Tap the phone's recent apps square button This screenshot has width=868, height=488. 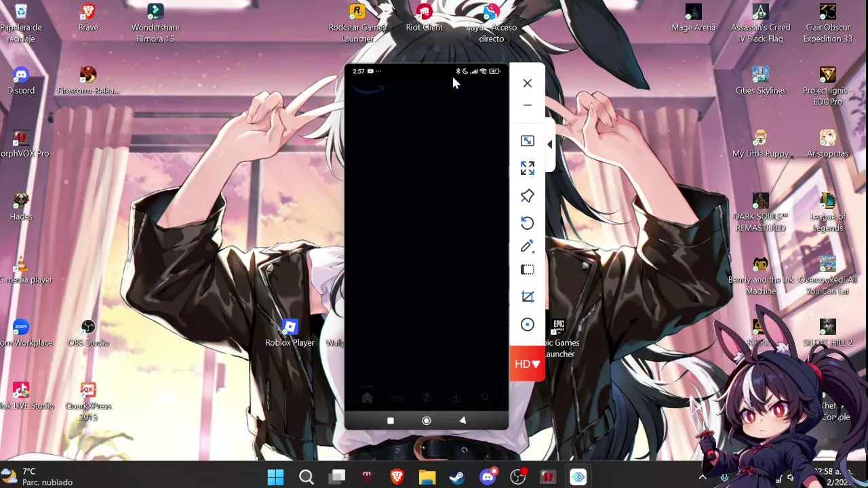point(390,421)
